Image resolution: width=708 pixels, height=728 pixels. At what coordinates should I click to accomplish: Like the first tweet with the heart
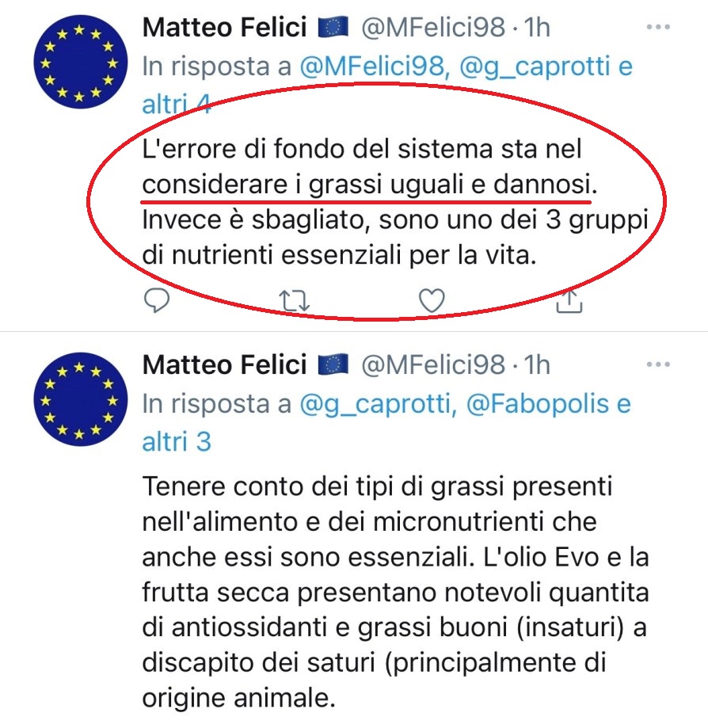tap(432, 300)
